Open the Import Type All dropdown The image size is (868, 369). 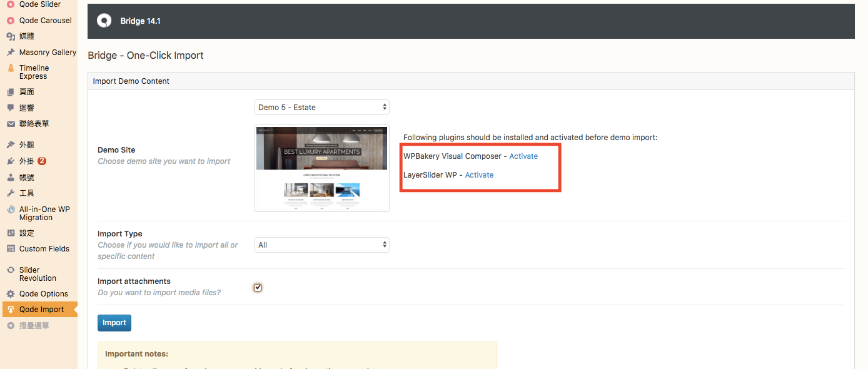[x=321, y=245]
